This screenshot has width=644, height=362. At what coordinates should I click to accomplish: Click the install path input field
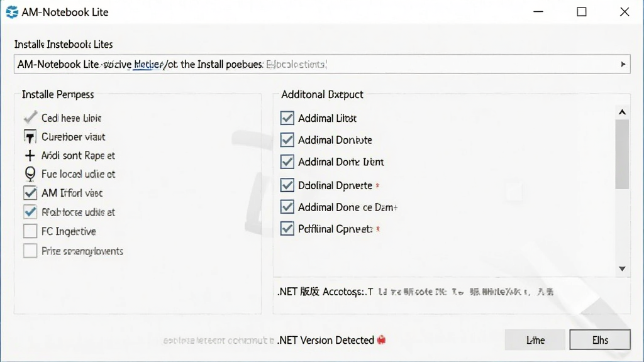[x=322, y=64]
